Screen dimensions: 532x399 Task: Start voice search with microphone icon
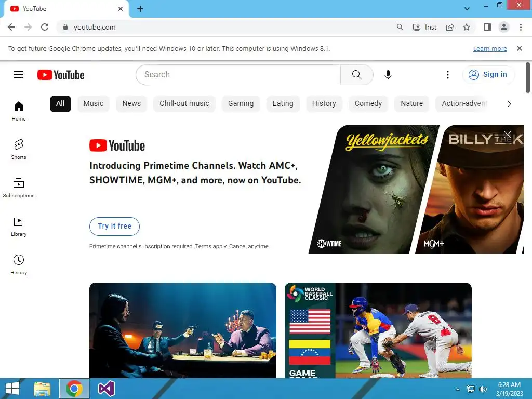click(388, 75)
